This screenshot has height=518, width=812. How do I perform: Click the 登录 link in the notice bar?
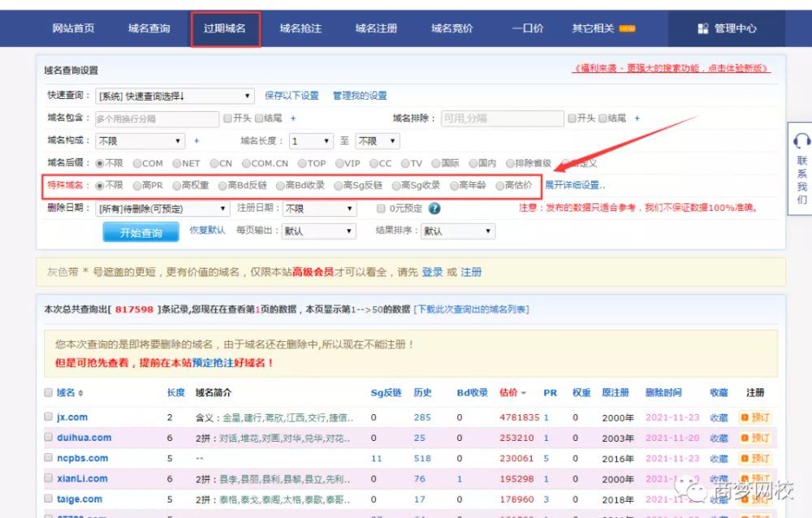[x=433, y=273]
